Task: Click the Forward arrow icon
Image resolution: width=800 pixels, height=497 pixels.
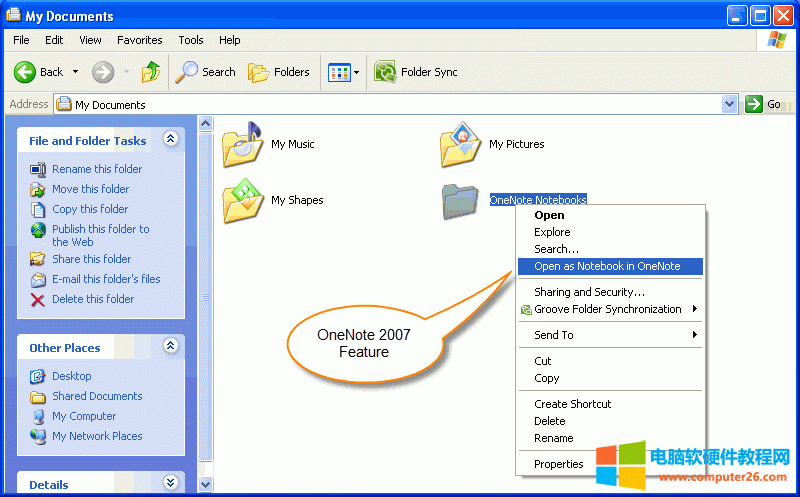Action: pos(103,72)
